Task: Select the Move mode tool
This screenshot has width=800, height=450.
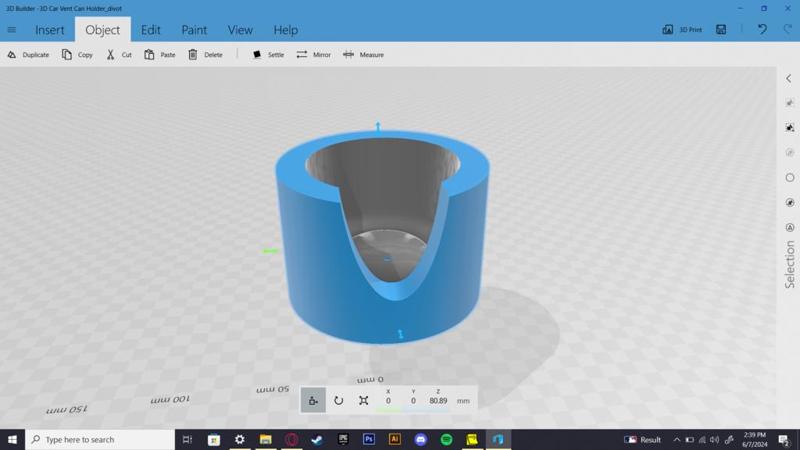Action: (313, 401)
